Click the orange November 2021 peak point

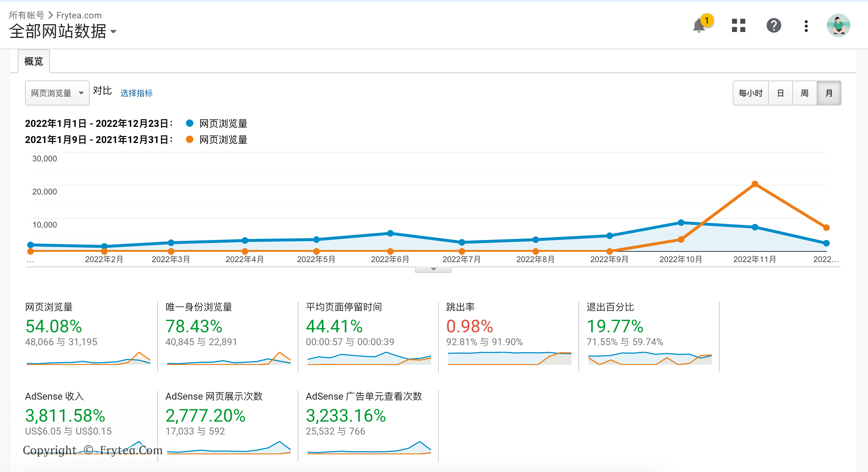click(x=755, y=184)
